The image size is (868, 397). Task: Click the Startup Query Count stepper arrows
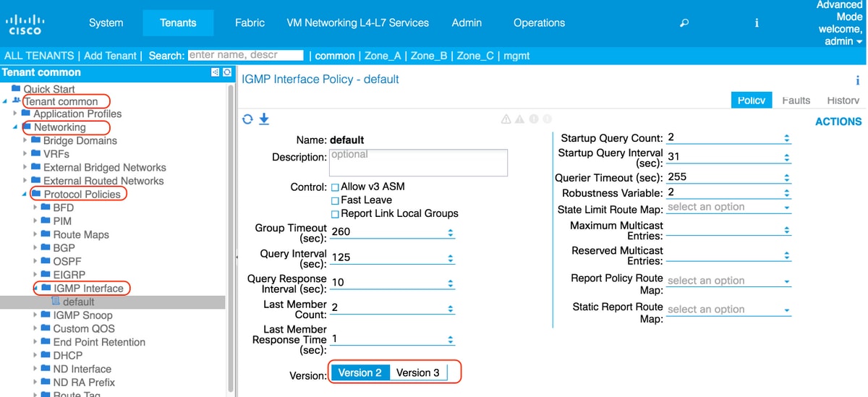pyautogui.click(x=787, y=137)
